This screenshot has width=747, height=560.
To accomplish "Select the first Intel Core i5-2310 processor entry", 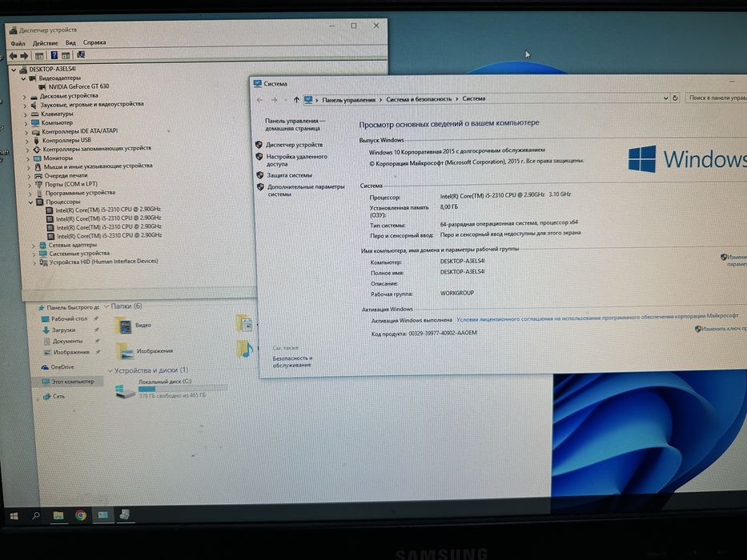I will (x=108, y=210).
